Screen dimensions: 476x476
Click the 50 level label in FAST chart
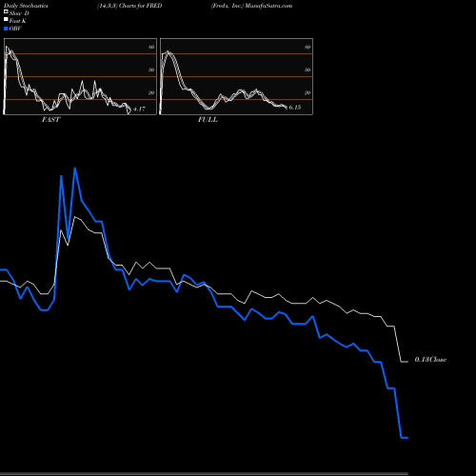151,69
